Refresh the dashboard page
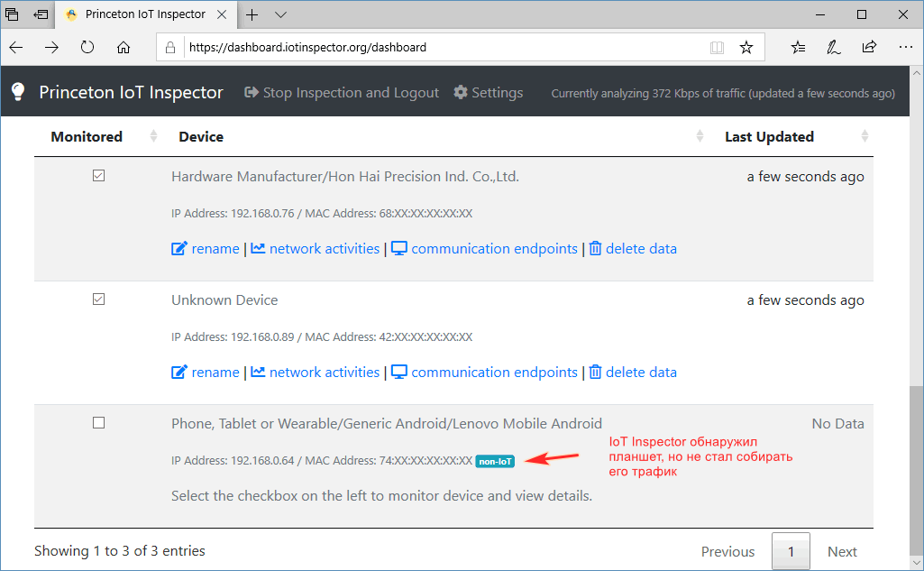 87,47
